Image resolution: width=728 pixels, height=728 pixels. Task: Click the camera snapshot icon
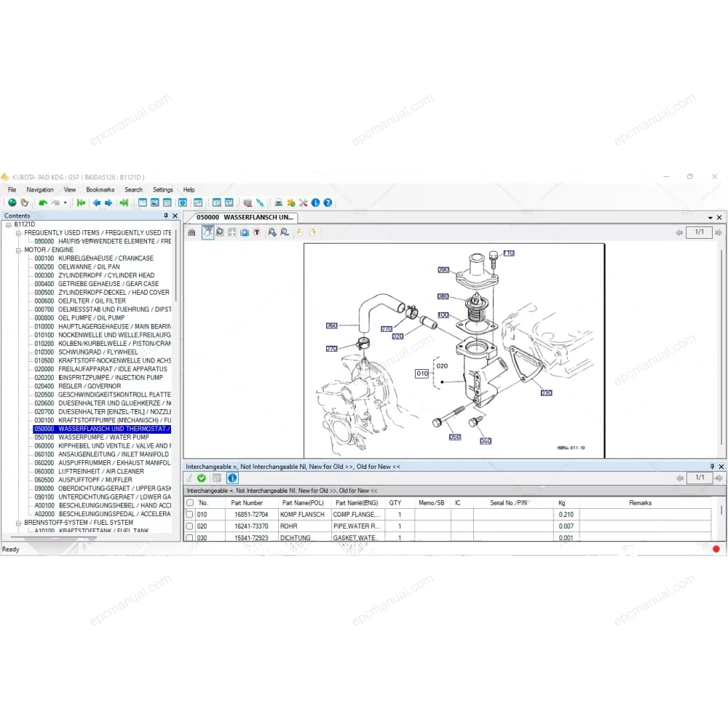pyautogui.click(x=245, y=232)
